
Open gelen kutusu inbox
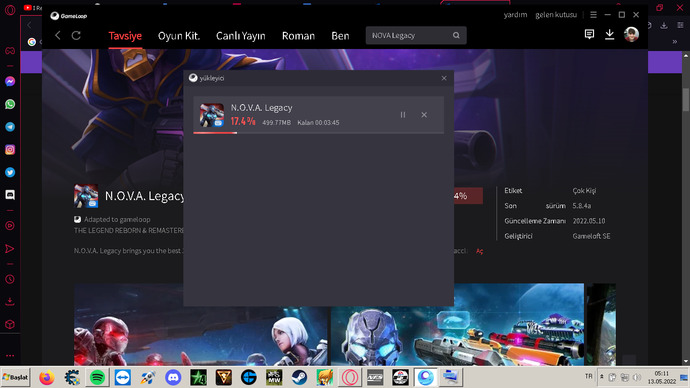click(x=556, y=15)
